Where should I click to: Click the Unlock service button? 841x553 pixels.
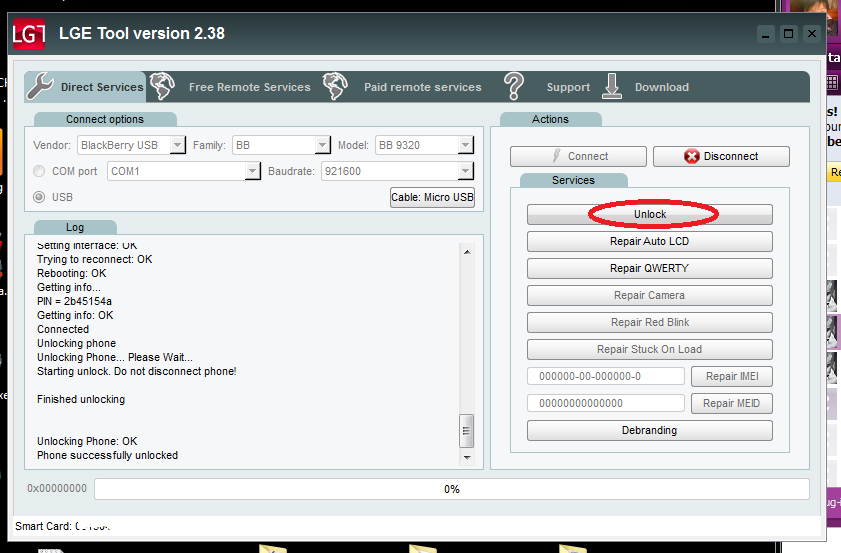[650, 214]
